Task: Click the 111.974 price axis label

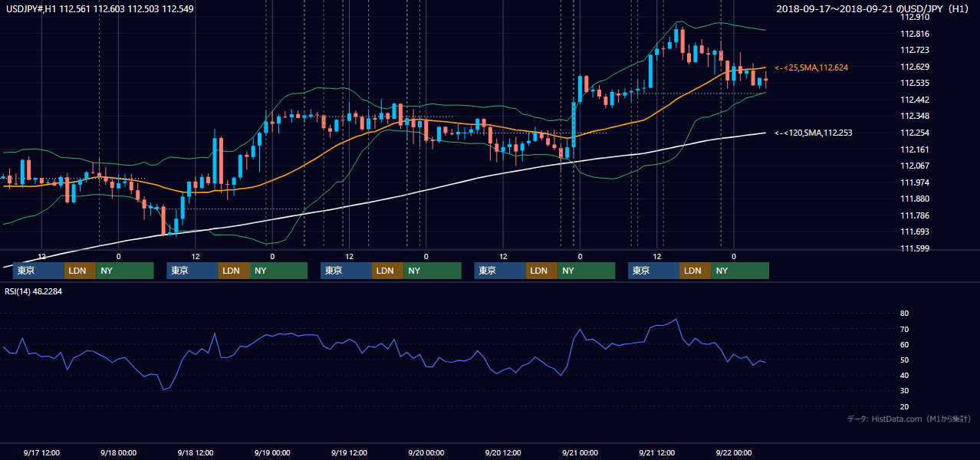Action: [914, 182]
